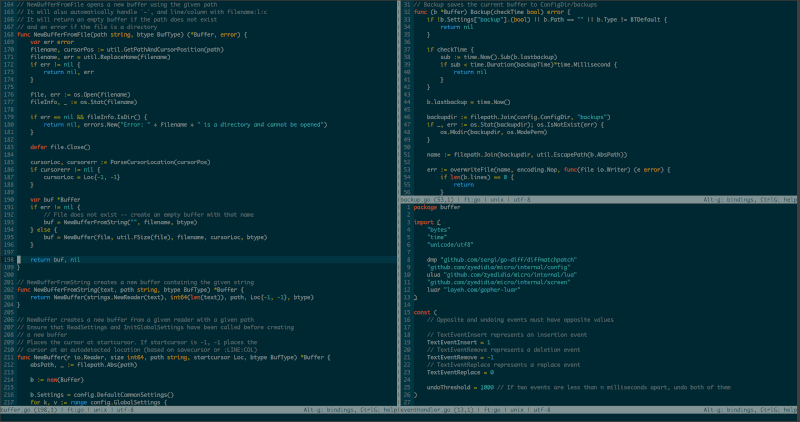Click the ParseCursorLocation(cursorPos) line
This screenshot has width=800, height=422.
point(120,162)
